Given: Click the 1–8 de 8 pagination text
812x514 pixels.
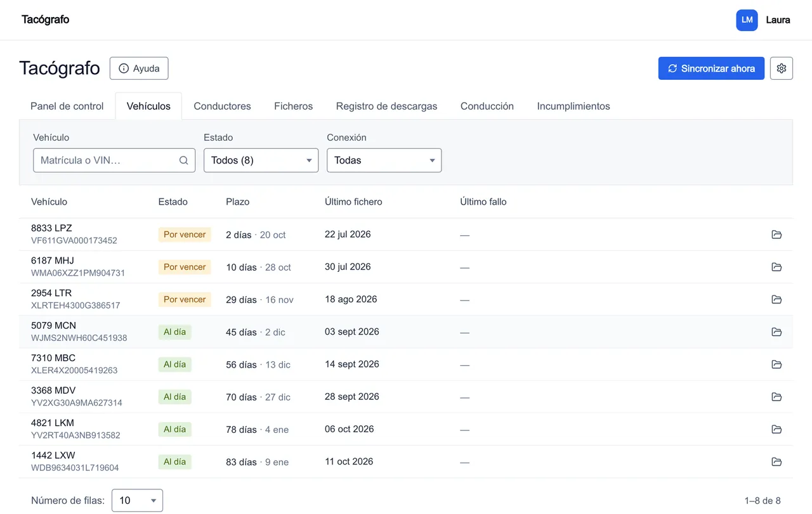Looking at the screenshot, I should 763,501.
